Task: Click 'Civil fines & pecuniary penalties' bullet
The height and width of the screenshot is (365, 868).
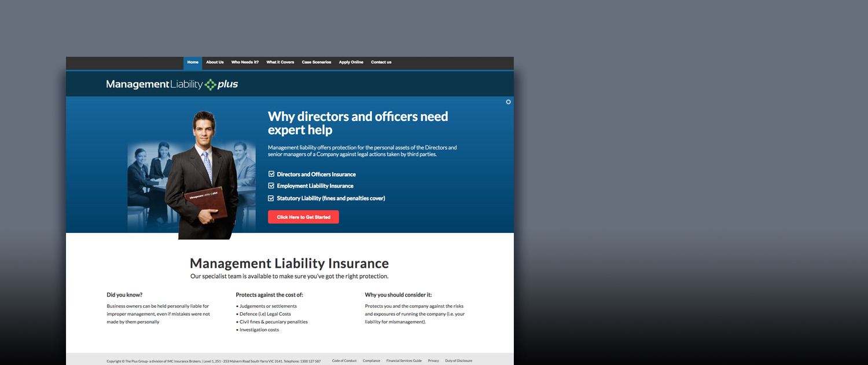Action: click(x=272, y=322)
